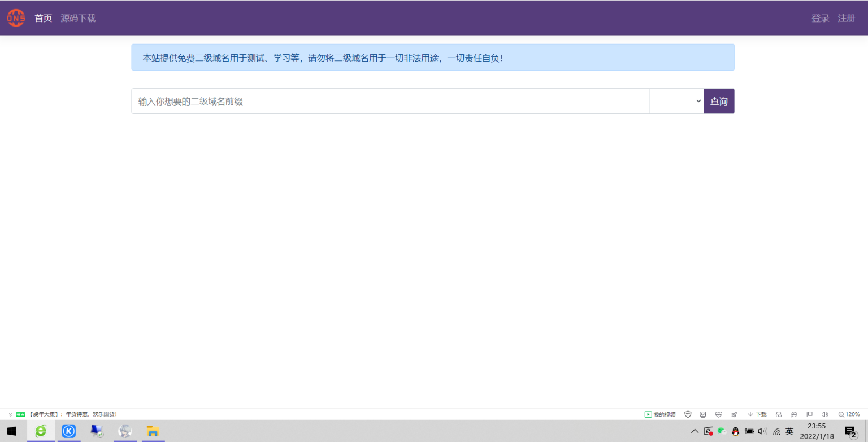This screenshot has width=868, height=442.
Task: Click the 登录 login link
Action: pos(820,18)
